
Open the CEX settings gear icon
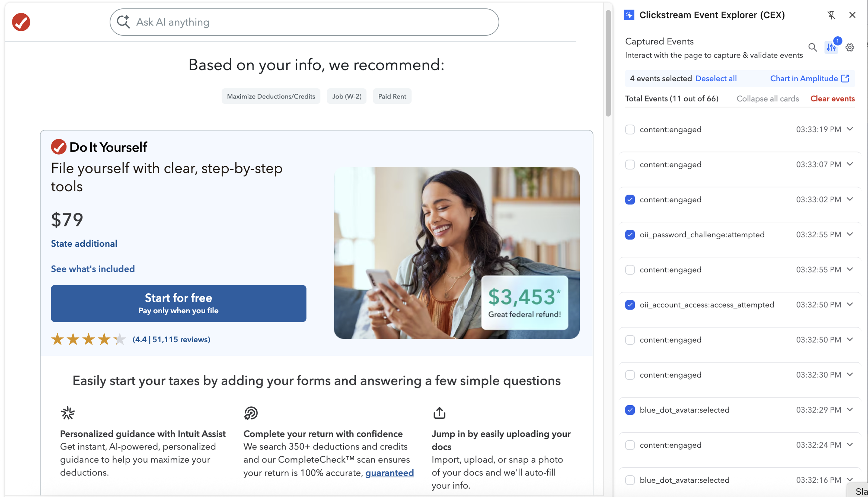(850, 47)
